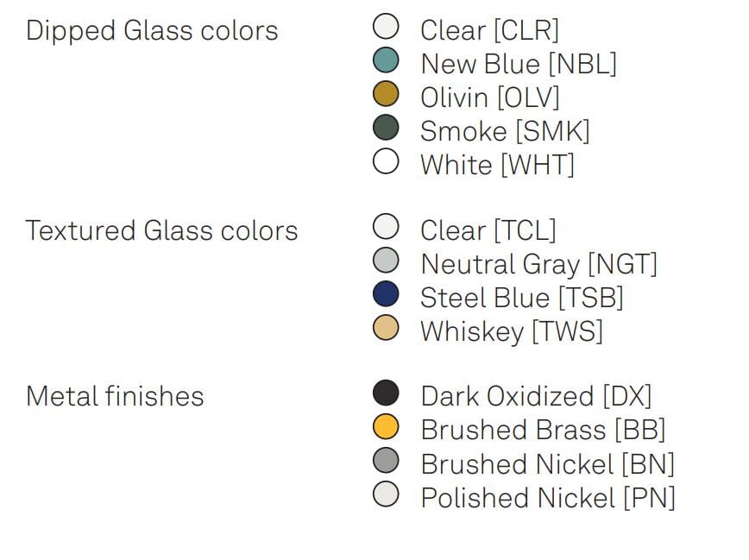Click the Polished Nickel finish circle
Image resolution: width=749 pixels, height=560 pixels.
coord(386,494)
